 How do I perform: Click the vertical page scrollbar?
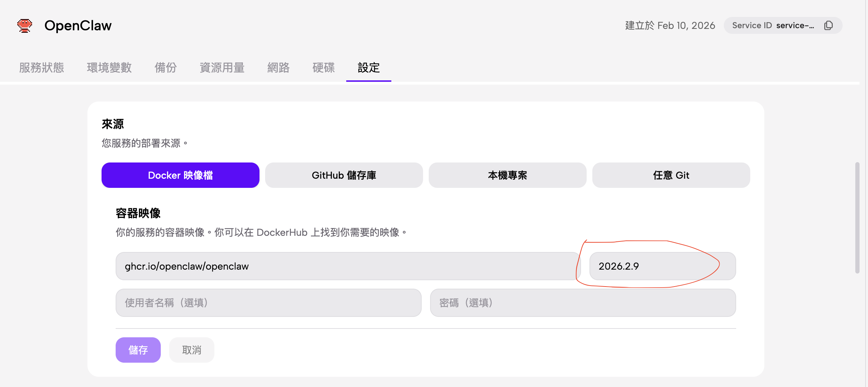857,217
